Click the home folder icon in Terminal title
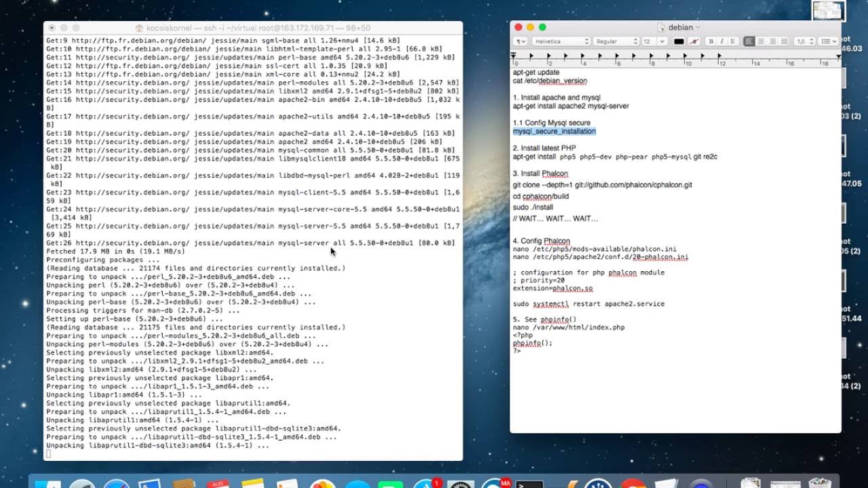This screenshot has height=488, width=868. click(x=139, y=28)
